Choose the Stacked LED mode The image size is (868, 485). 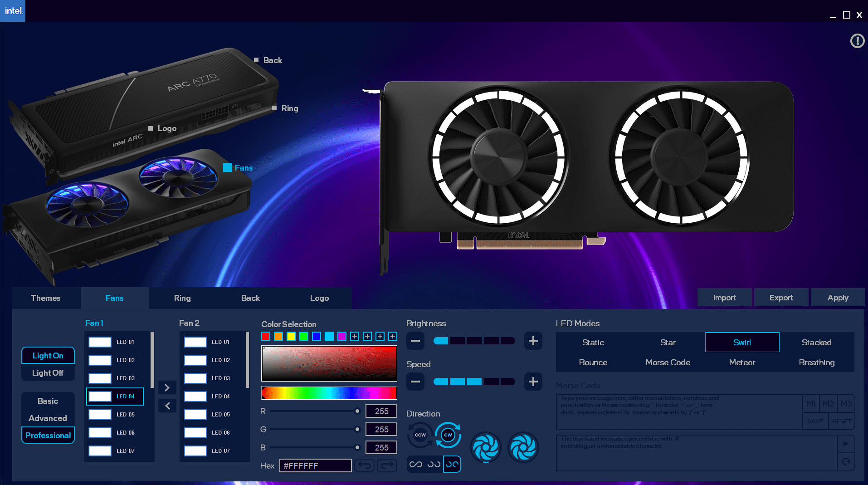(x=816, y=342)
